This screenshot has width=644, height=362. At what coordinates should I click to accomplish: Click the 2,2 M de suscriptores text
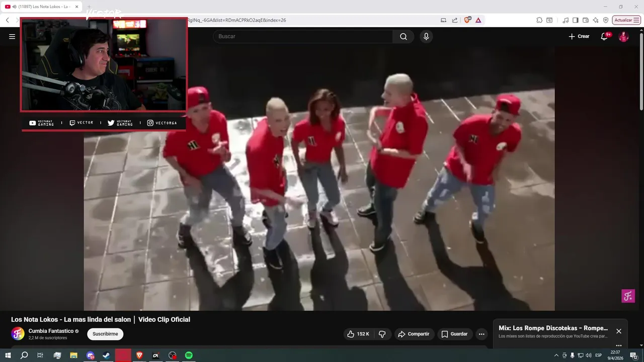(48, 338)
